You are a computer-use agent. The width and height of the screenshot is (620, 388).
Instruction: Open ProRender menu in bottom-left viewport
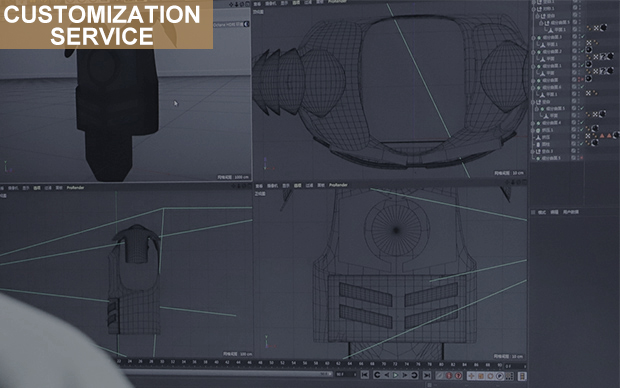76,188
